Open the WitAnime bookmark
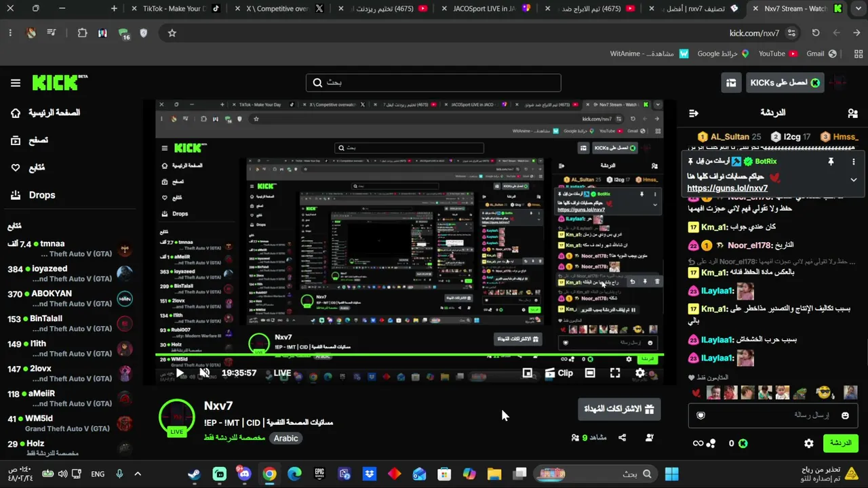The width and height of the screenshot is (868, 488). point(649,54)
